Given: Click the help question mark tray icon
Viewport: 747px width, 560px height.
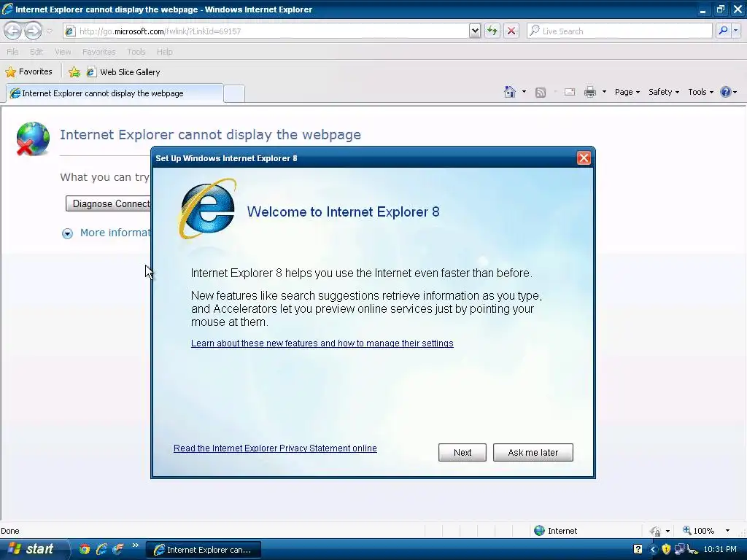Looking at the screenshot, I should pyautogui.click(x=638, y=550).
